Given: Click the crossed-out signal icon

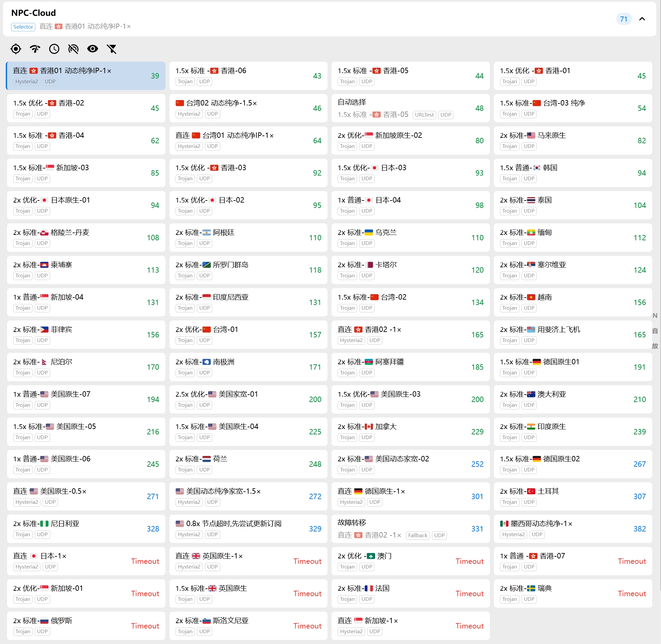Looking at the screenshot, I should coord(73,49).
